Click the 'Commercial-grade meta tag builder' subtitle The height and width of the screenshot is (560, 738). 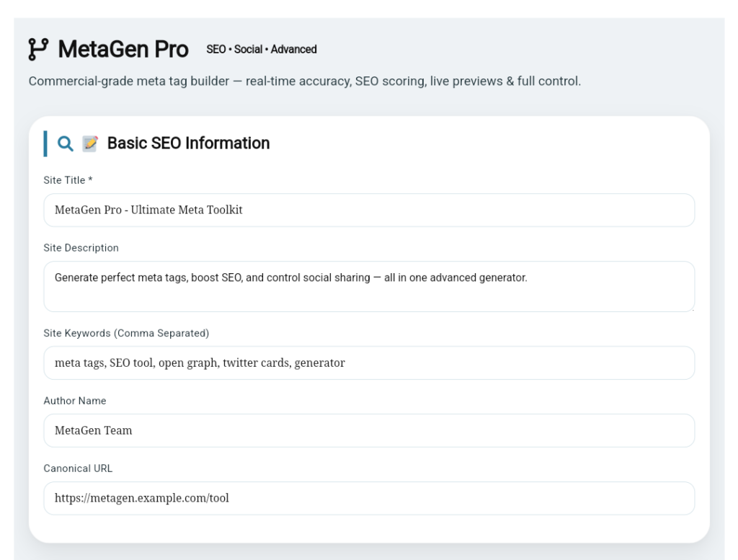(305, 81)
